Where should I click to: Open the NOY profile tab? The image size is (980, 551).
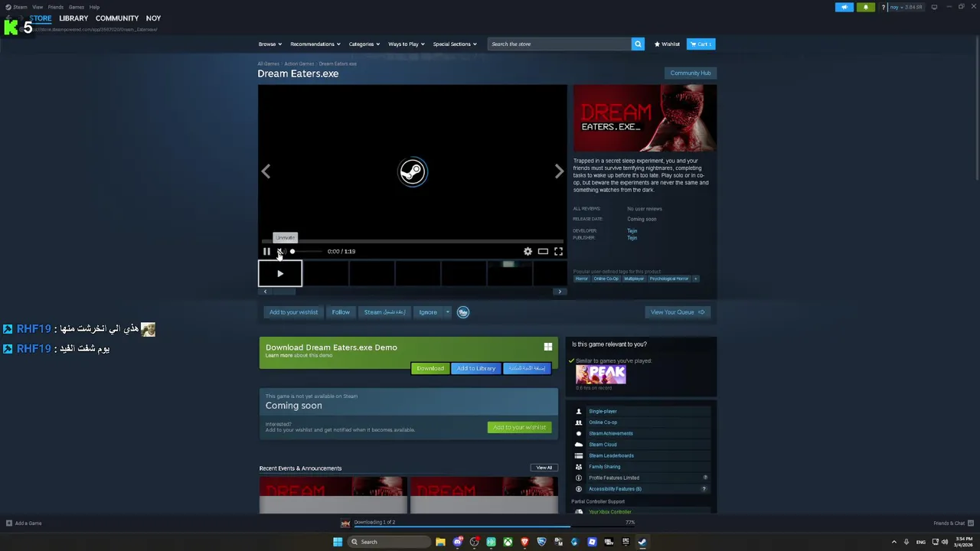153,18
